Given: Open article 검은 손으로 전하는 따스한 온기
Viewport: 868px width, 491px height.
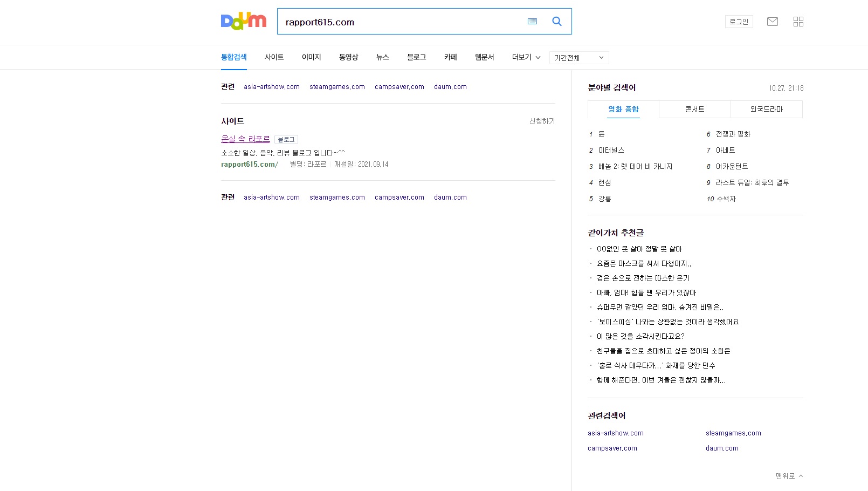Looking at the screenshot, I should pos(643,278).
